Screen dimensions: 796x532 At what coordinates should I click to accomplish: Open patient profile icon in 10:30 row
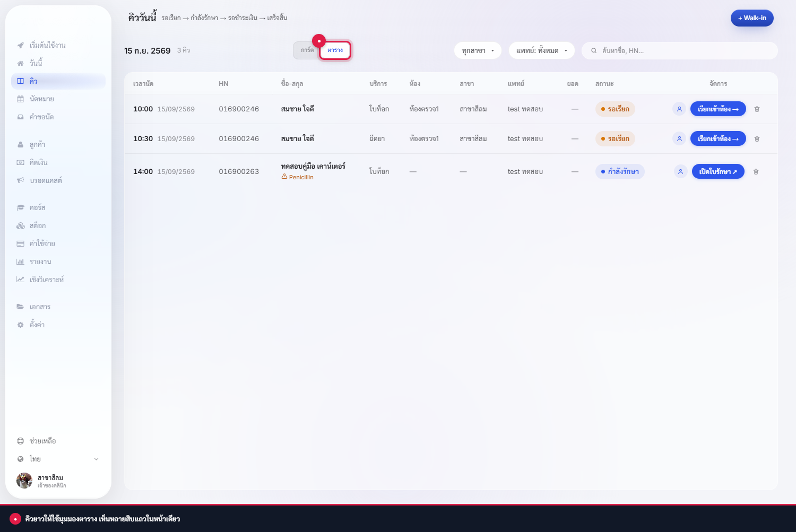click(679, 139)
